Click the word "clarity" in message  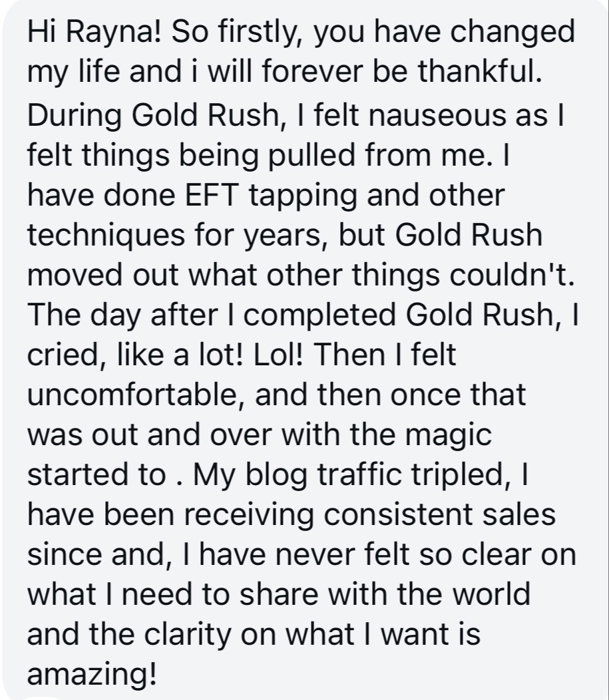188,634
